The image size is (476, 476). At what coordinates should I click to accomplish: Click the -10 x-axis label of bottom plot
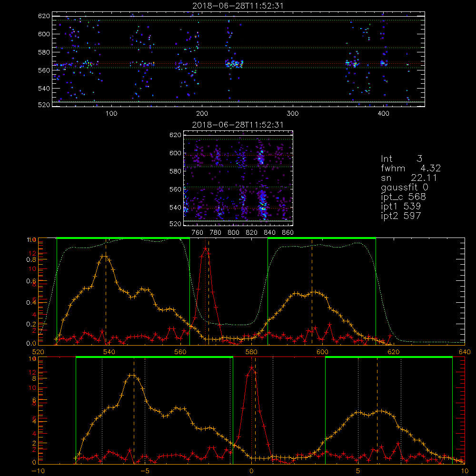[x=38, y=471]
